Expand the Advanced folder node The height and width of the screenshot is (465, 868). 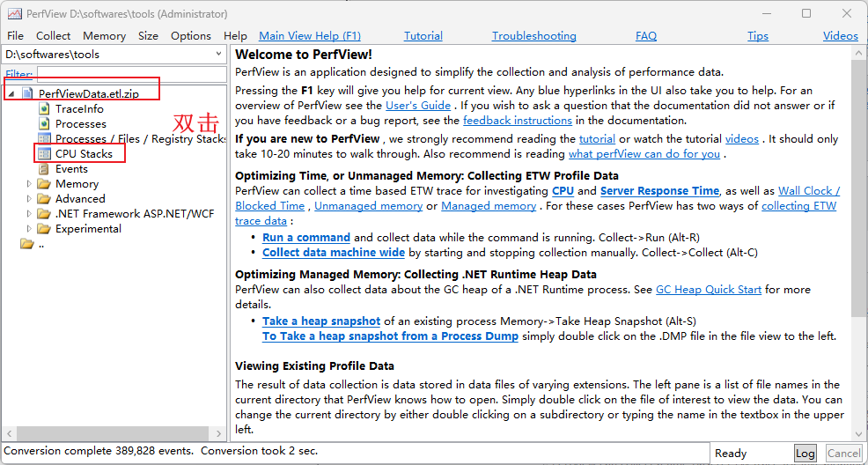pyautogui.click(x=29, y=199)
